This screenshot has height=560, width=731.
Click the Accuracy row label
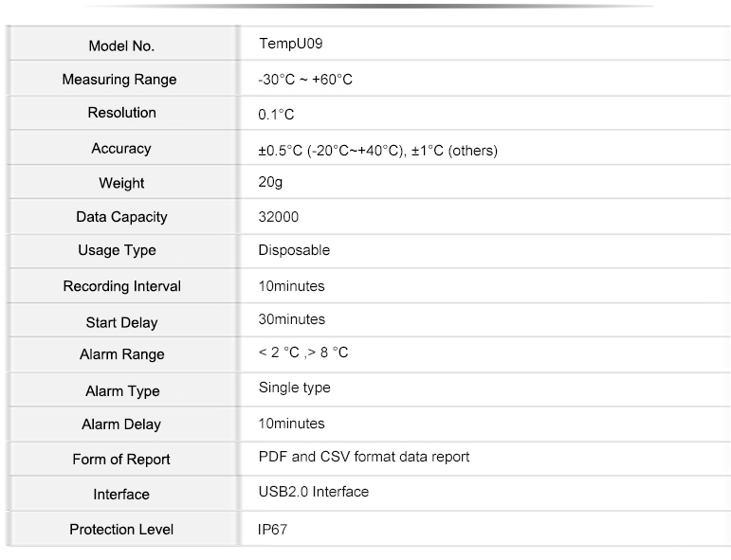tap(121, 148)
